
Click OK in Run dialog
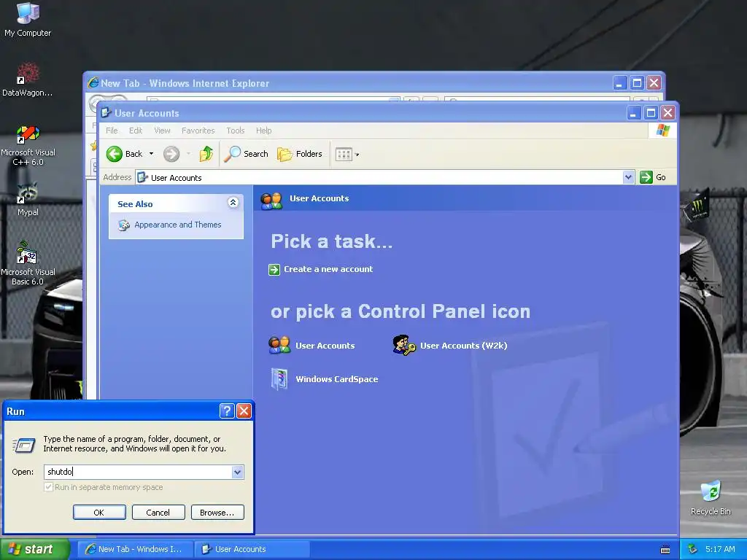[x=99, y=513]
